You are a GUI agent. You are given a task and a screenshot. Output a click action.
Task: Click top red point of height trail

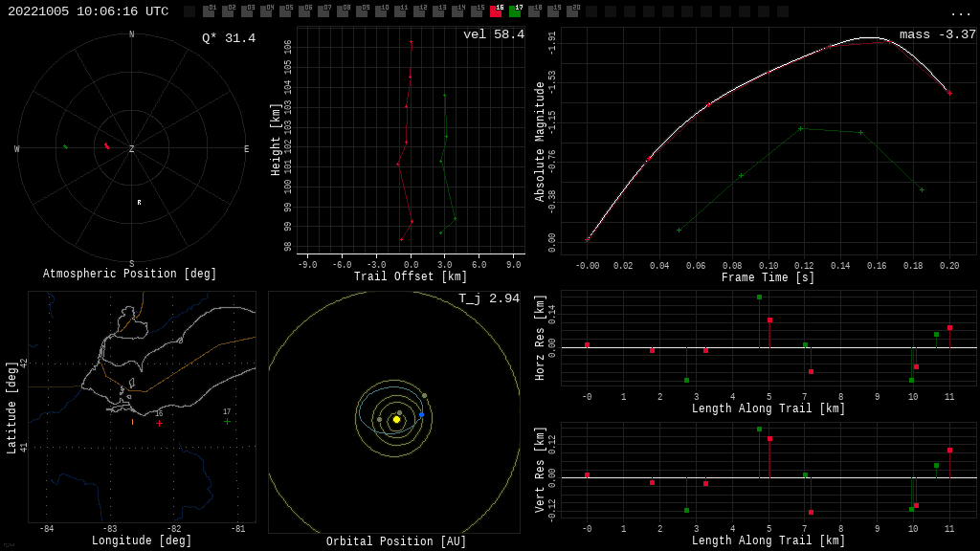click(412, 42)
